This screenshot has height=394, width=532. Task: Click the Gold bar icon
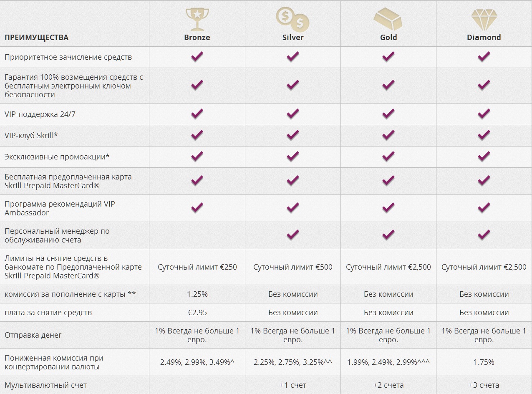[388, 19]
